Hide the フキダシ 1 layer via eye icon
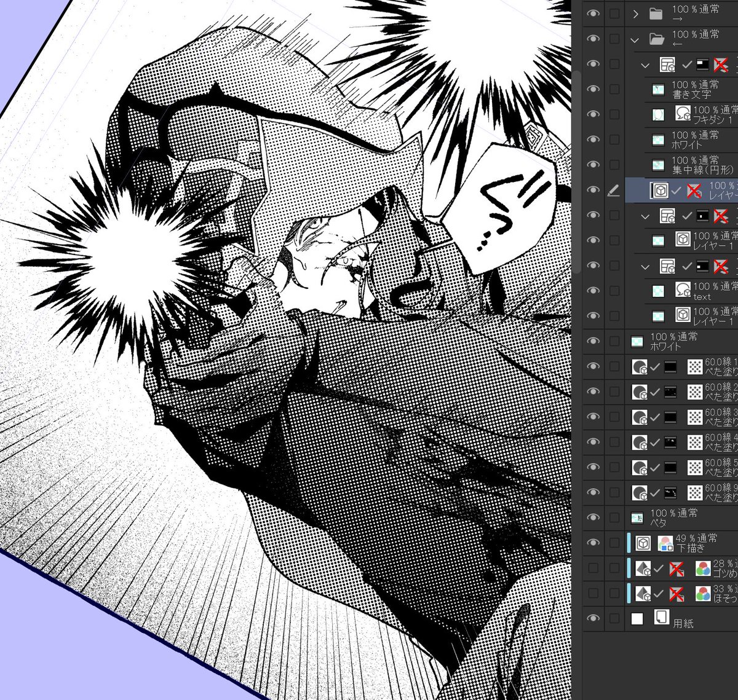 pyautogui.click(x=593, y=114)
